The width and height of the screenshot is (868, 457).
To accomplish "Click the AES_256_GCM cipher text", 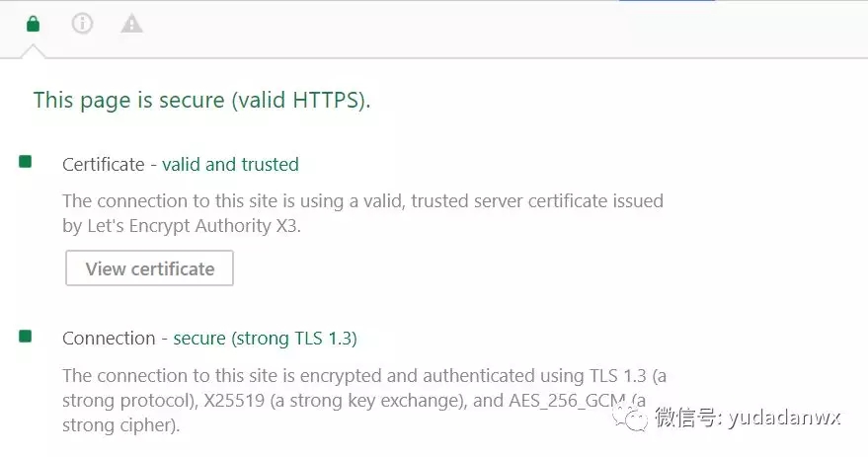I will [568, 400].
